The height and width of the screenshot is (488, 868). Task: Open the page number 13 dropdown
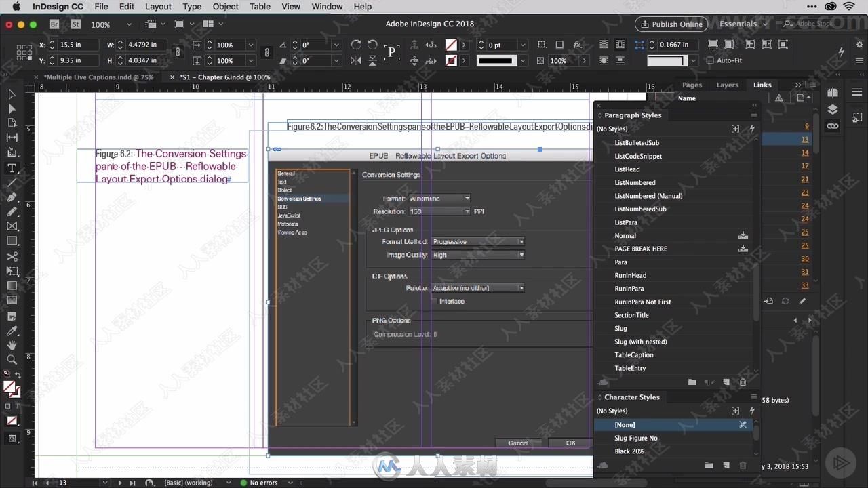[104, 483]
